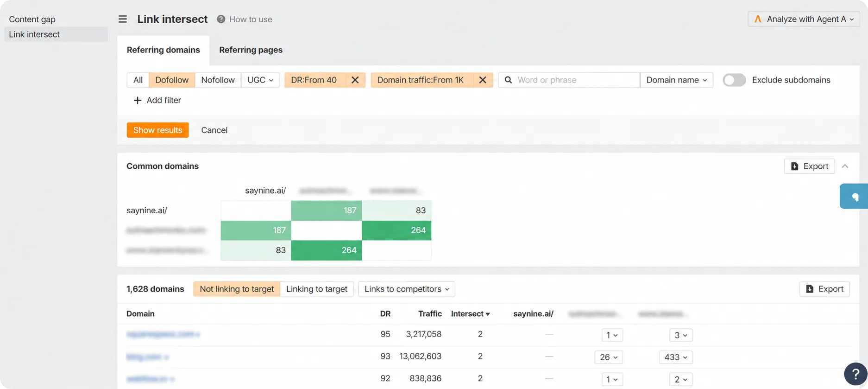Switch to Linking to target

coord(317,289)
